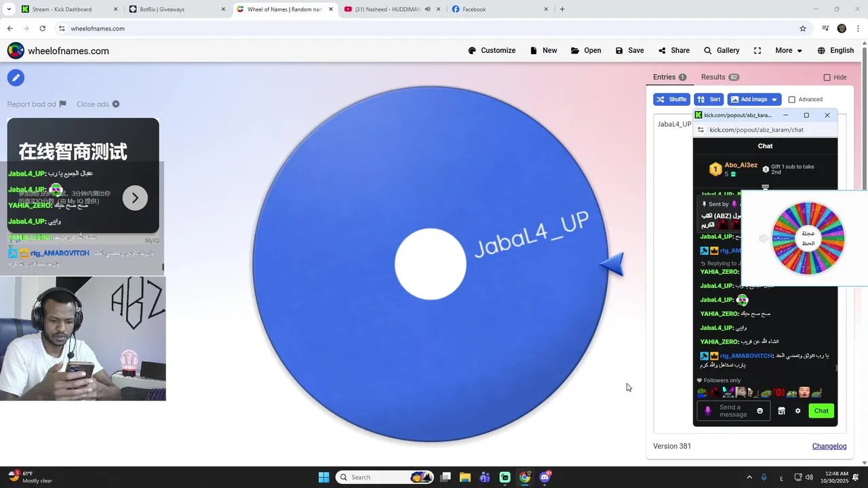Open File Explorer from taskbar

point(465,477)
